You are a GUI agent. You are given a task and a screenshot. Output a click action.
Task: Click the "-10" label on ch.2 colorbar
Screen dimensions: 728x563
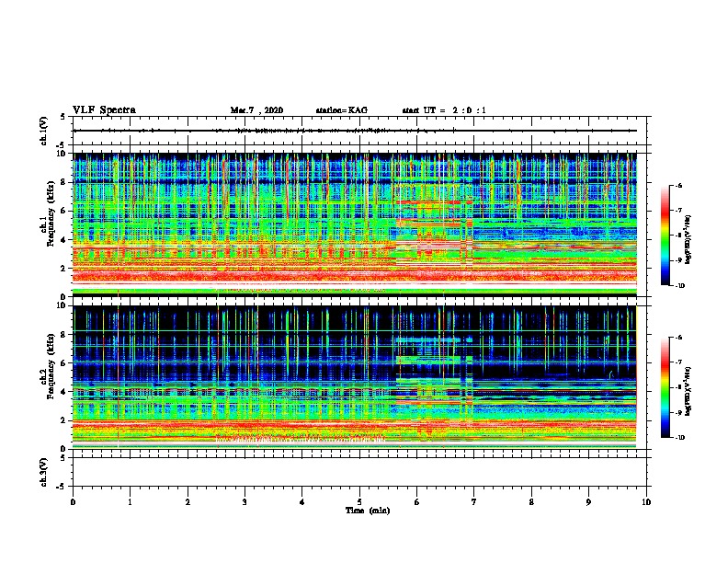coord(679,438)
